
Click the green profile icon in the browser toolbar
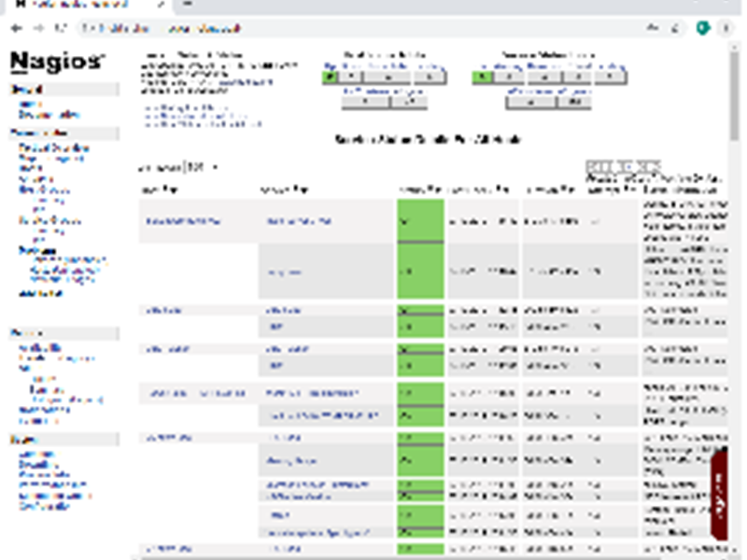pos(703,28)
